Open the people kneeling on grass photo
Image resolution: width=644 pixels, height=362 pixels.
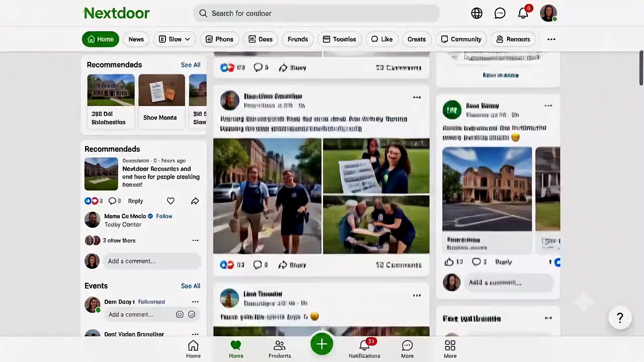[x=376, y=225]
